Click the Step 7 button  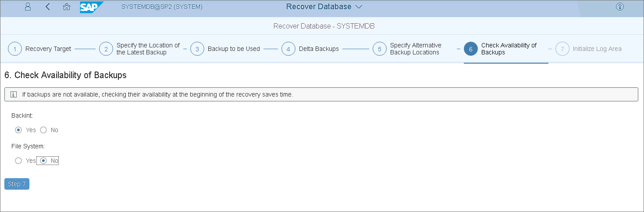pos(17,184)
